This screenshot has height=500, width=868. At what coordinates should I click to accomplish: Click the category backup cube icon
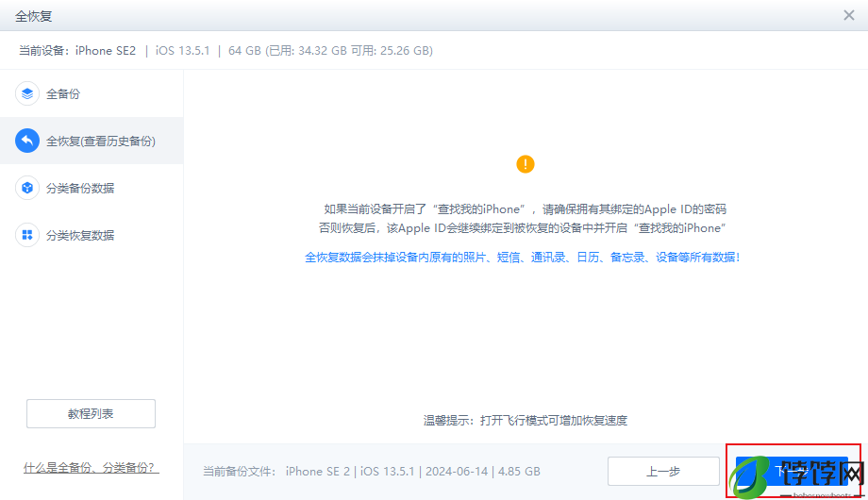pyautogui.click(x=27, y=188)
